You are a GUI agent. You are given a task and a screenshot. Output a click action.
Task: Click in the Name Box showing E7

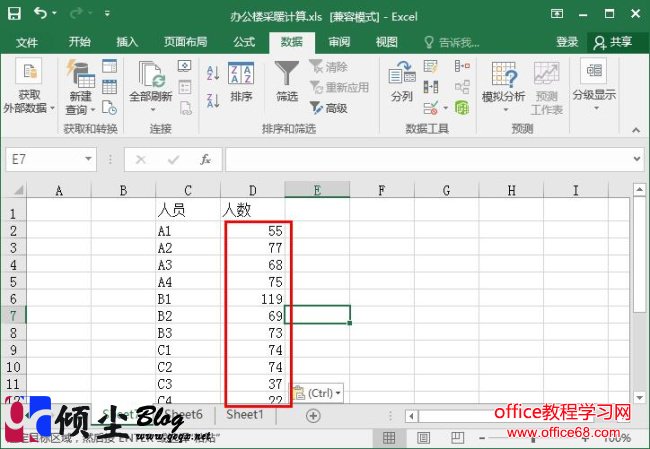tap(44, 159)
